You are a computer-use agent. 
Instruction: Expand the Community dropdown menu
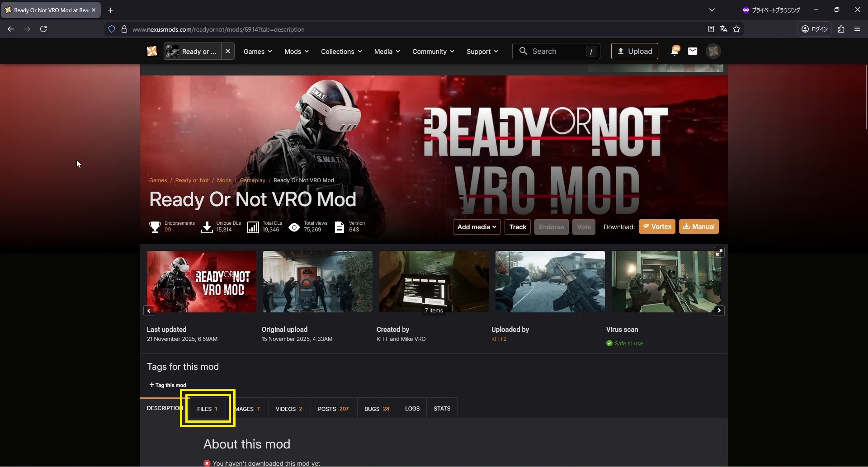433,52
